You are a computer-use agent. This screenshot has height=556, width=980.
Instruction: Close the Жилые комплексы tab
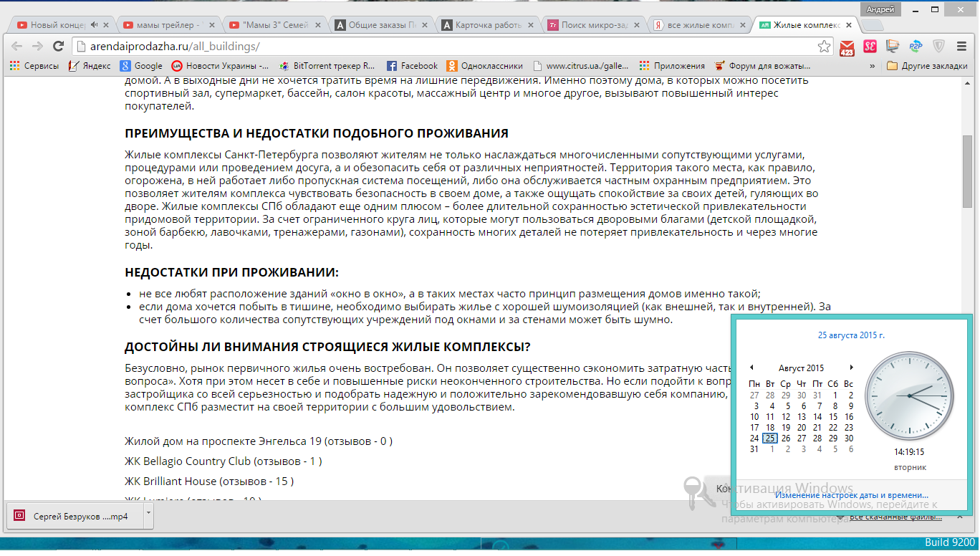pyautogui.click(x=850, y=25)
